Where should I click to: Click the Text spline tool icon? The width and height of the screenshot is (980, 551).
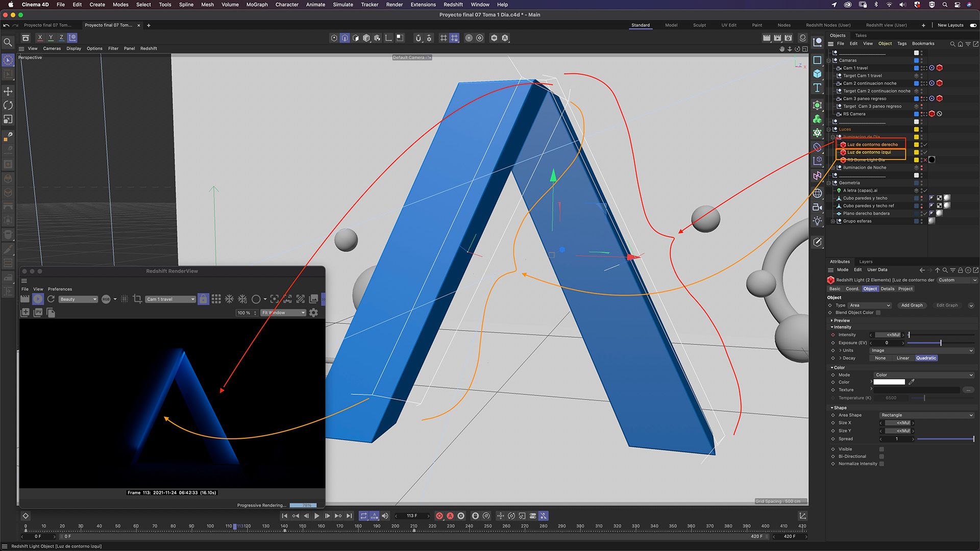[x=817, y=88]
